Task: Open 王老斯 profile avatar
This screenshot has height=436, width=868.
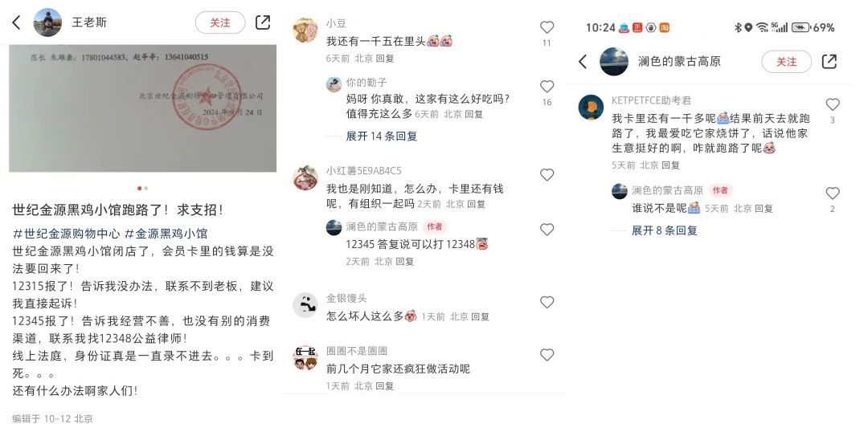Action: (x=47, y=22)
